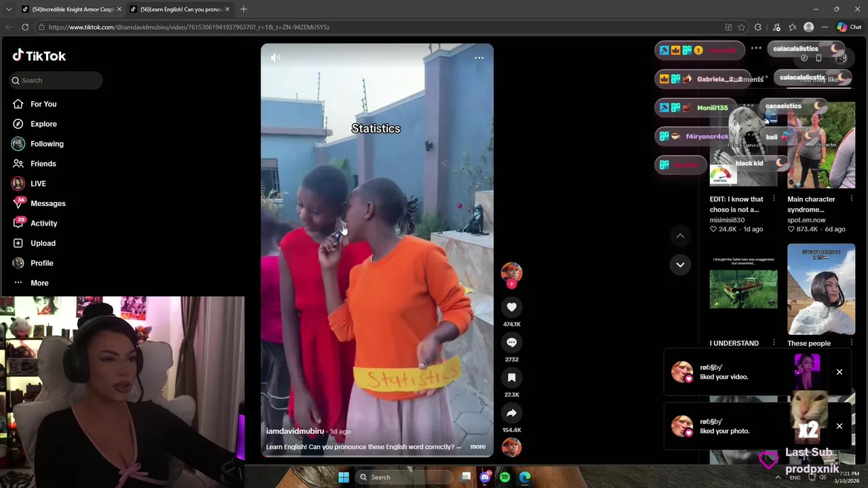Open the Messages icon with 36 badge
This screenshot has height=488, width=868.
(x=18, y=203)
